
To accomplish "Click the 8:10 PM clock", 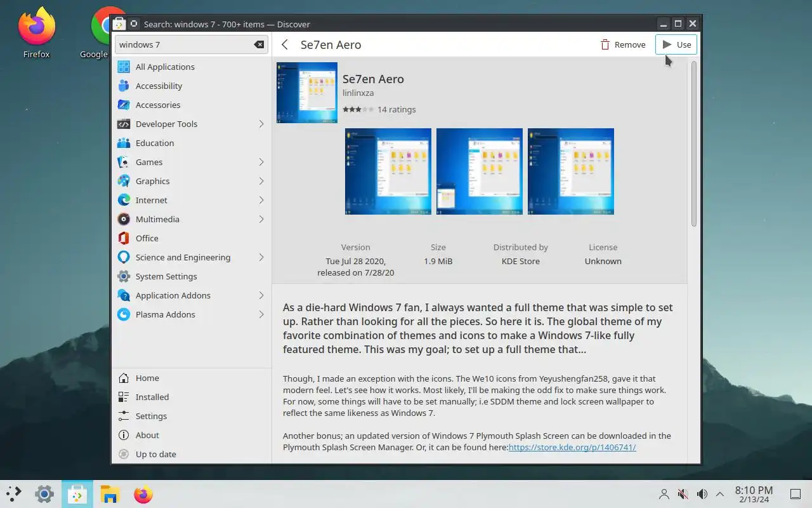I will [x=754, y=490].
